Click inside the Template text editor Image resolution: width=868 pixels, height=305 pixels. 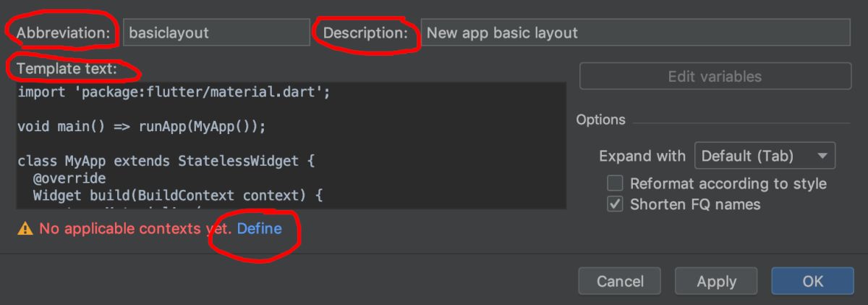coord(292,146)
